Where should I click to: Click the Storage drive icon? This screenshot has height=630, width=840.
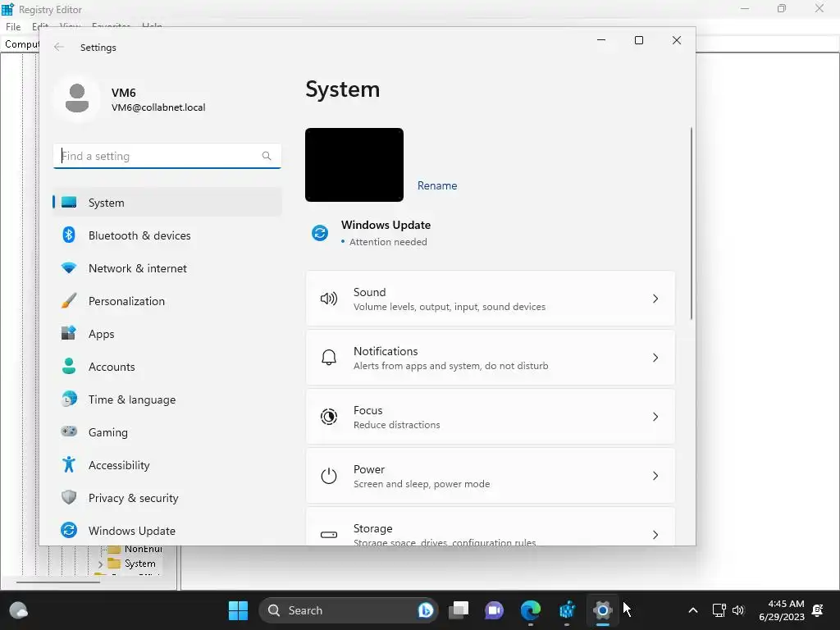328,535
